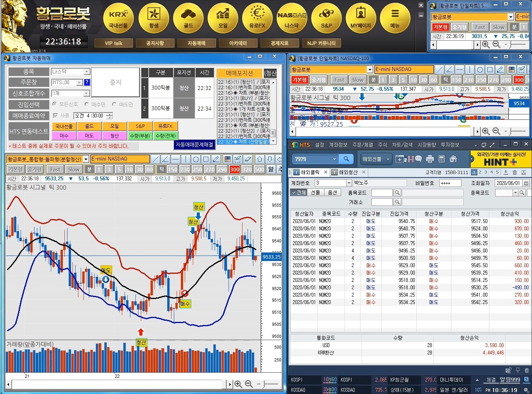Select the 옵션 filter toggle in HTS
Screen dimensions: 532x394
tap(332, 192)
